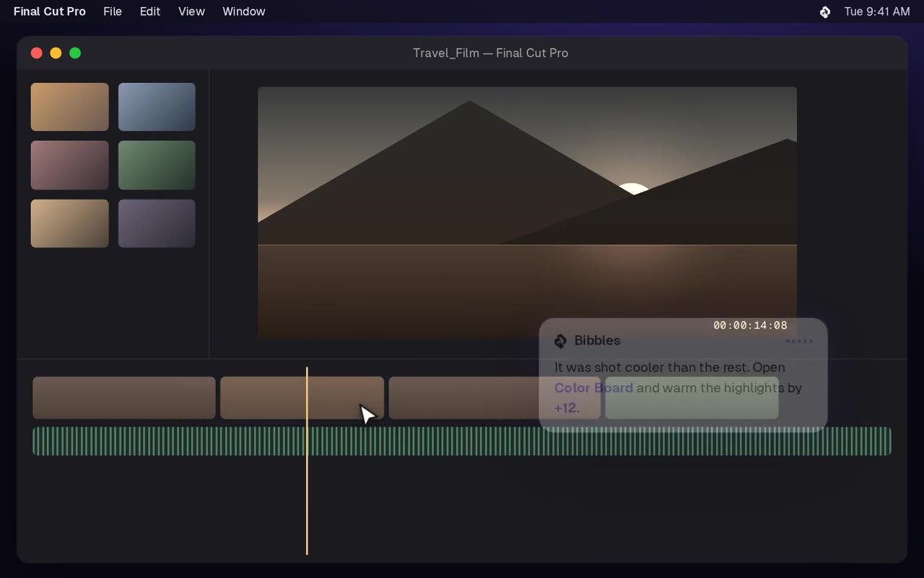This screenshot has width=924, height=578.
Task: Select the beige-sand clip thumbnail in browser
Action: (69, 223)
